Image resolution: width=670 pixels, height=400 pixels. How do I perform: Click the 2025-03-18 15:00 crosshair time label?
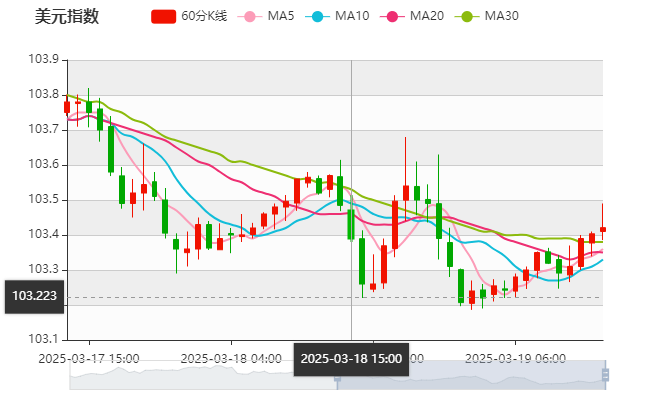click(x=351, y=359)
